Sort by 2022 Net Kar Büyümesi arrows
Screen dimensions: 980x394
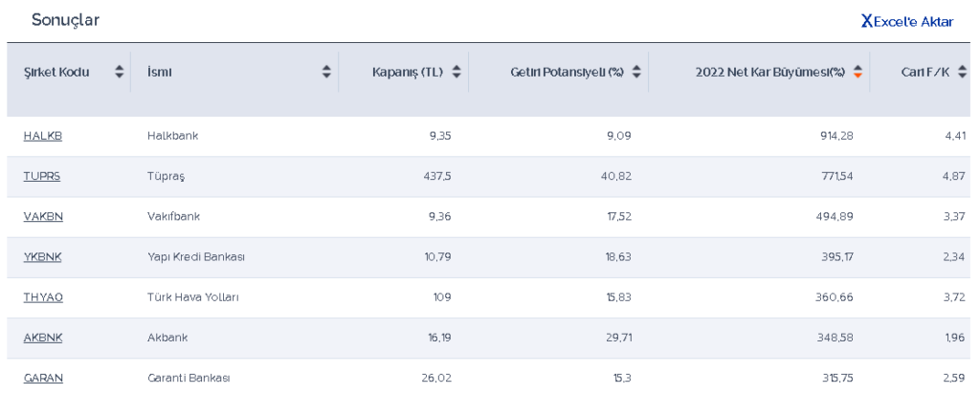(x=857, y=72)
